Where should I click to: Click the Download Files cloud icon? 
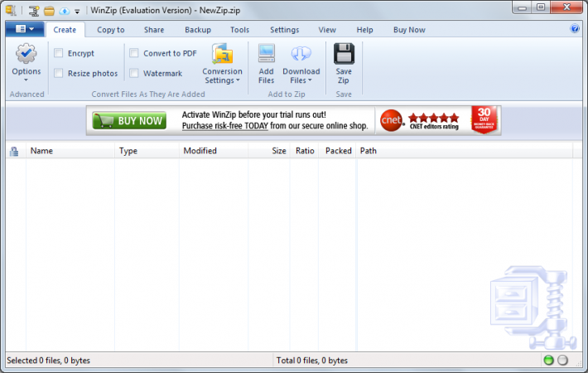(x=301, y=54)
